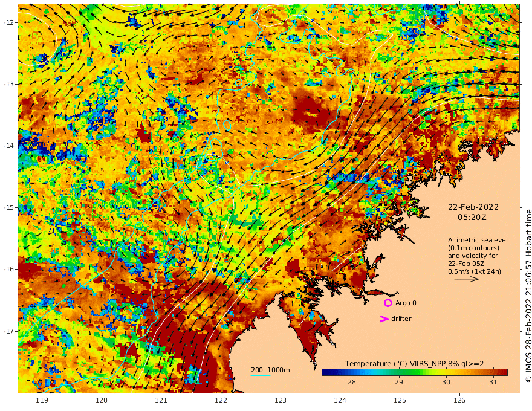Click the 30 tick on the colorbar
This screenshot has height=411, width=532.
[x=446, y=382]
